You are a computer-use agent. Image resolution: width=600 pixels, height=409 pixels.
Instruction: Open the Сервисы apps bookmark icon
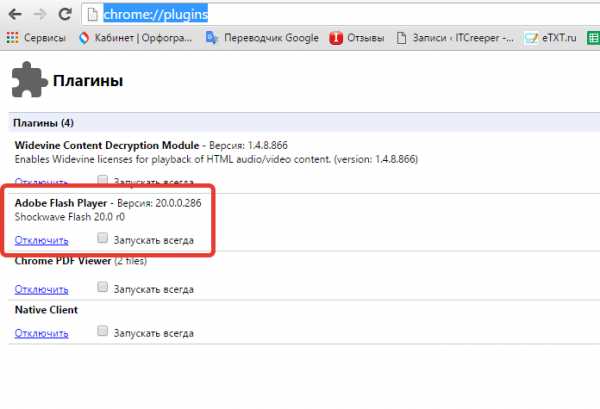point(12,37)
